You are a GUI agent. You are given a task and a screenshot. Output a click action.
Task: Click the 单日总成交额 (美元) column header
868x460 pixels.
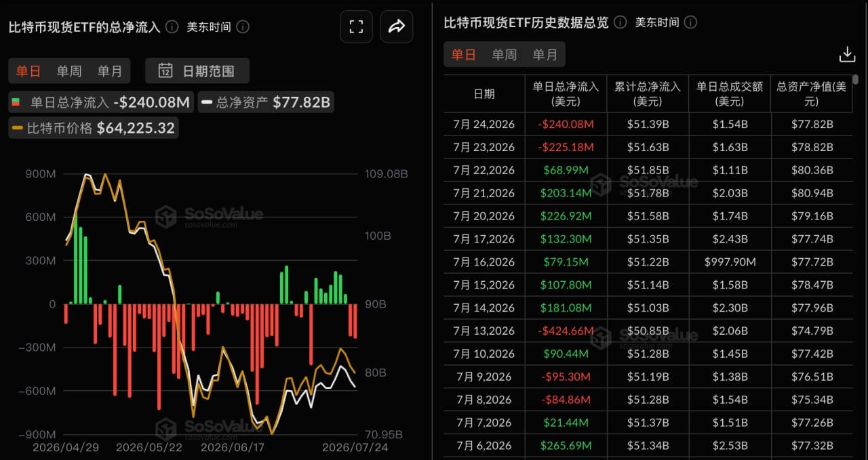coord(730,93)
